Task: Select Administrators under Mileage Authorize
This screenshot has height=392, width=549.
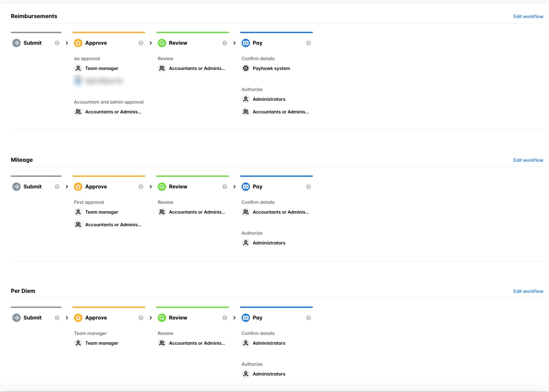Action: click(263, 243)
